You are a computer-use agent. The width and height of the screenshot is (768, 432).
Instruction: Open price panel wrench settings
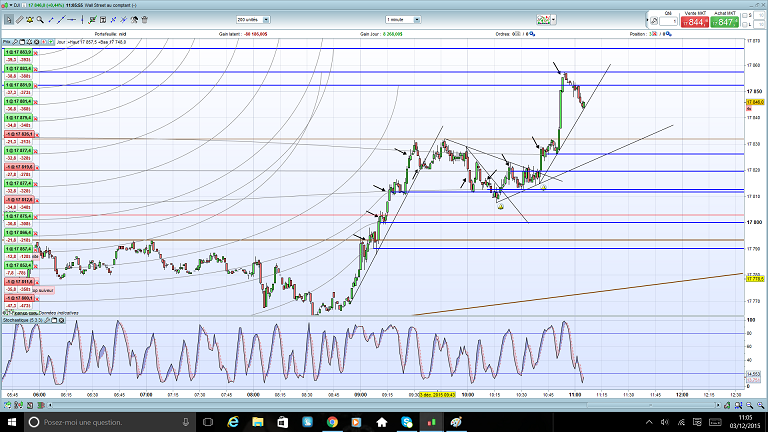click(15, 42)
